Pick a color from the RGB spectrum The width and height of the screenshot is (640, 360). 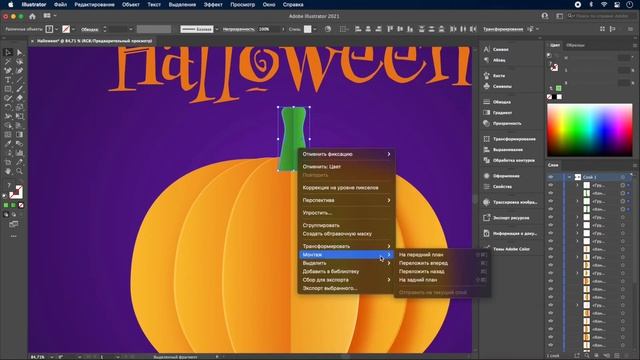click(589, 130)
